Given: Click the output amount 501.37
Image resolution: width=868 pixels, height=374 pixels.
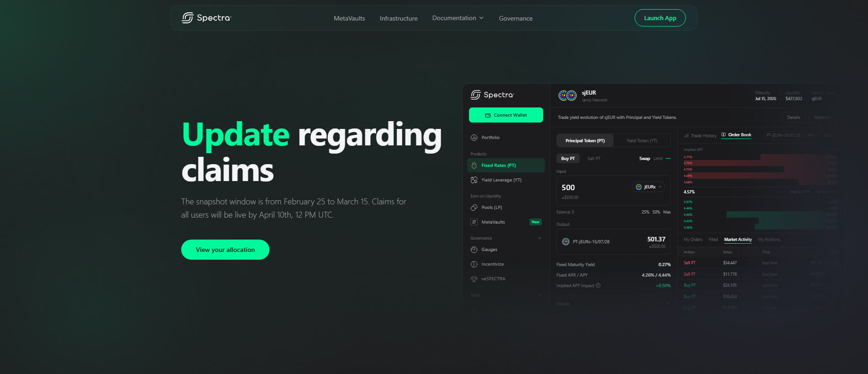Looking at the screenshot, I should (x=656, y=239).
